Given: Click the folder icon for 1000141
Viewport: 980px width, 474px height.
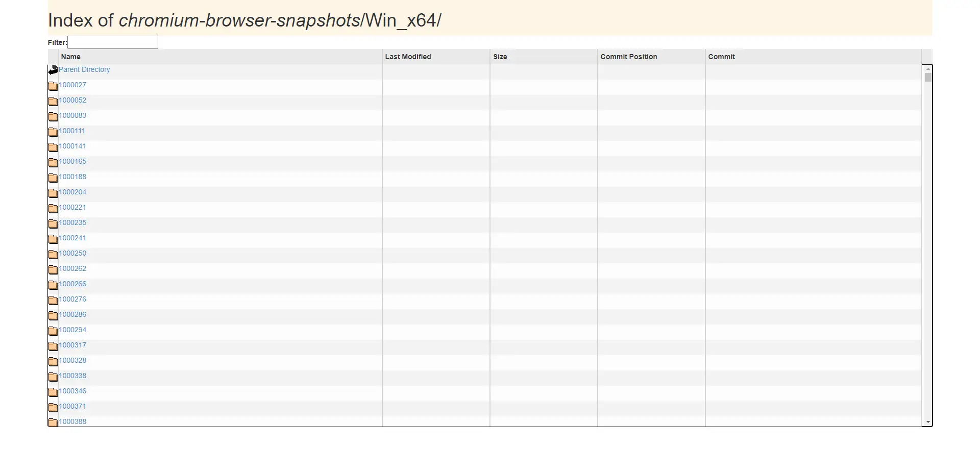Looking at the screenshot, I should (x=53, y=147).
